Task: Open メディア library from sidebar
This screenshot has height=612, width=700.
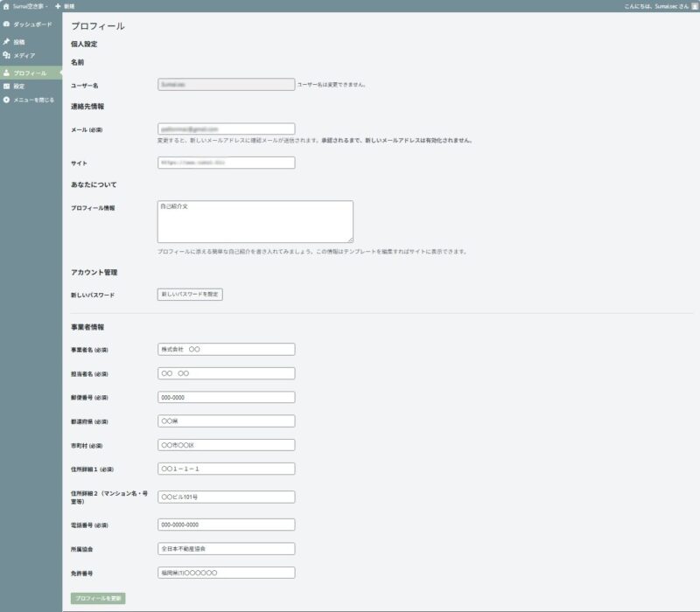Action: 24,55
